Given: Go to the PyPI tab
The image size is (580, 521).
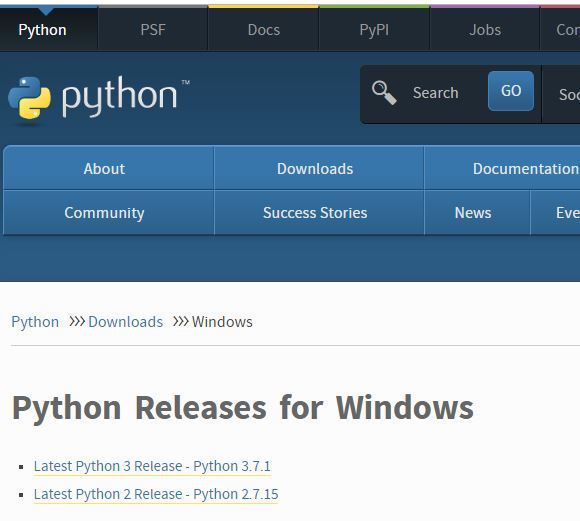Looking at the screenshot, I should coord(374,30).
